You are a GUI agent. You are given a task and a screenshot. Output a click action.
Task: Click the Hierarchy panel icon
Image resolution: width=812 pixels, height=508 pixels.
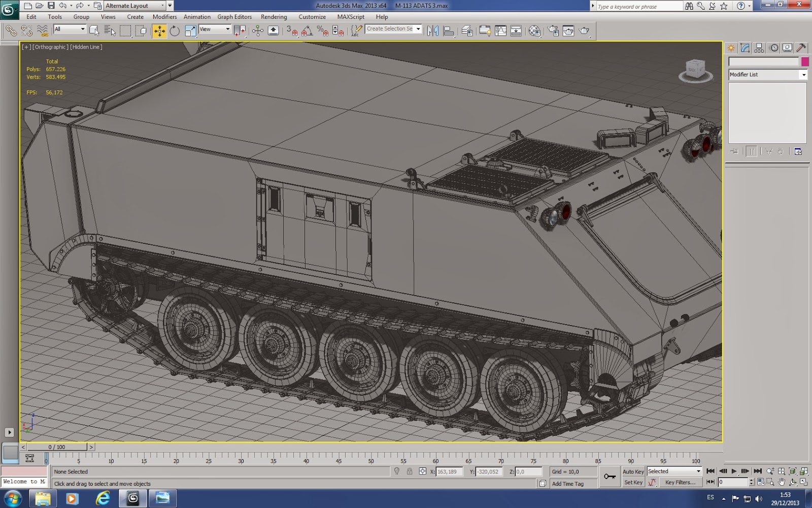759,48
